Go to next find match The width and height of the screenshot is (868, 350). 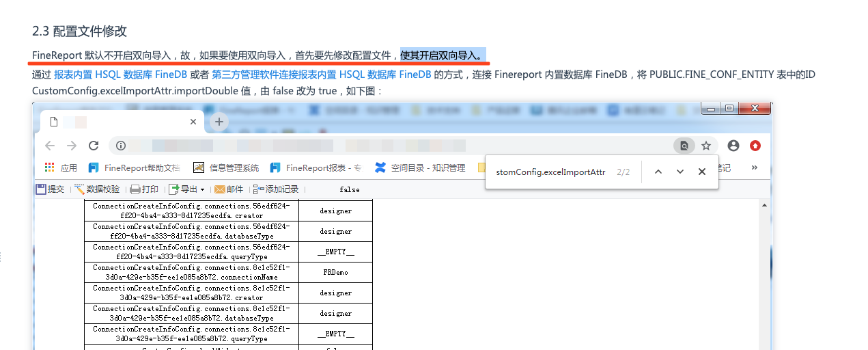point(680,172)
